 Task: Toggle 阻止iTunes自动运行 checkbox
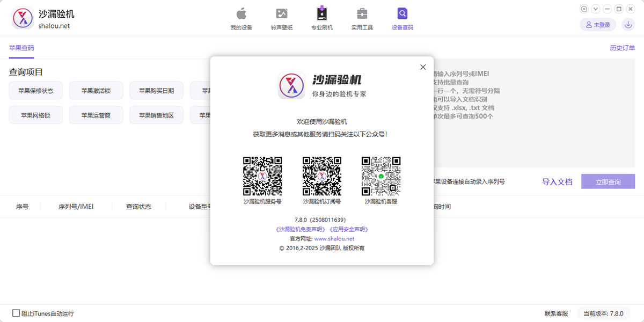point(16,313)
